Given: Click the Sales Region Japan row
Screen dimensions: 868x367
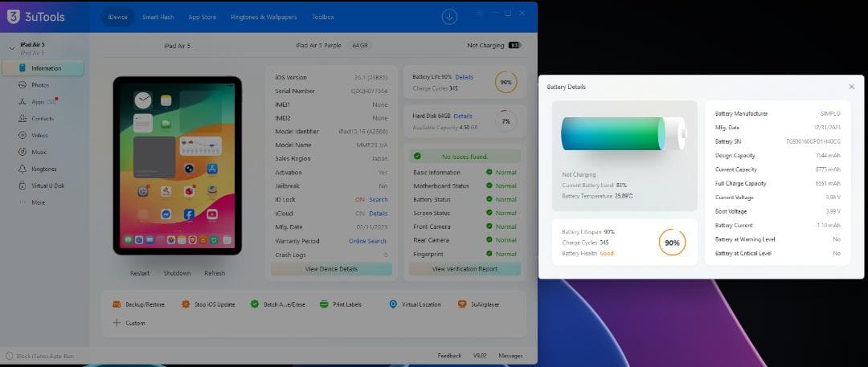Looking at the screenshot, I should pyautogui.click(x=332, y=159).
